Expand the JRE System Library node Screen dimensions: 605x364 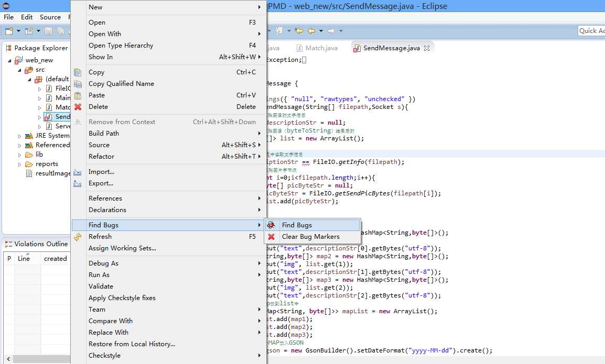pos(20,136)
